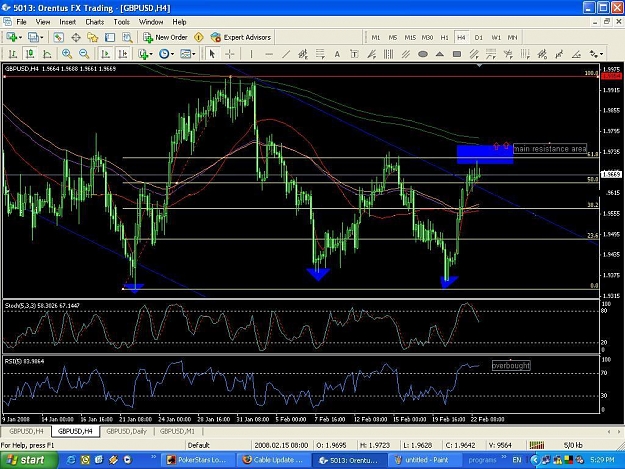Select the cycle lines tool
This screenshot has height=469, width=625.
(x=388, y=54)
